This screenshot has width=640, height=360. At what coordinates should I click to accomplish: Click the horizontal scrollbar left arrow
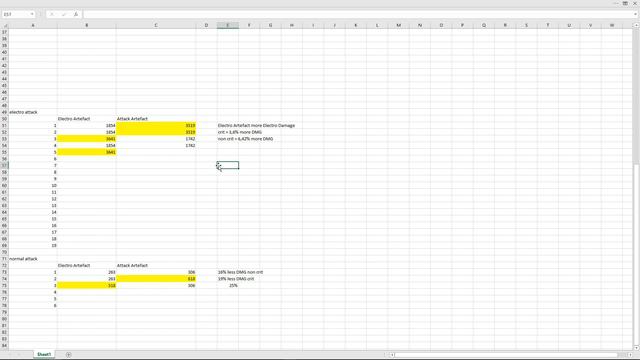pos(392,355)
